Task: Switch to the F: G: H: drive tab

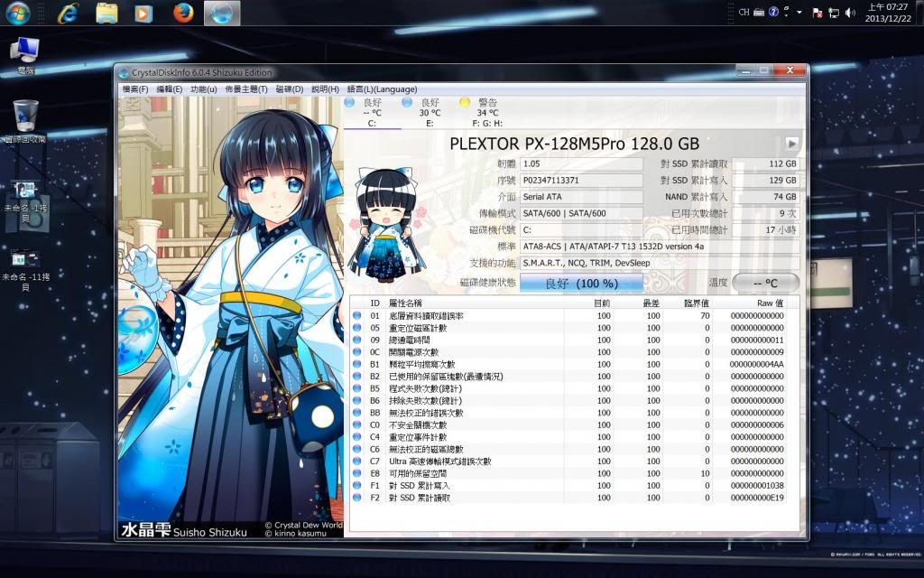Action: coord(487,113)
